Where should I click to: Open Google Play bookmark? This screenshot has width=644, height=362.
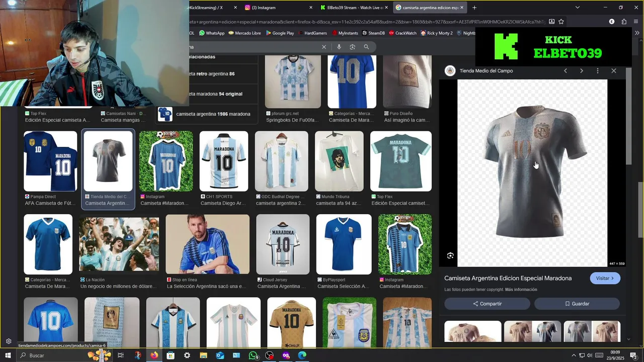(x=280, y=33)
